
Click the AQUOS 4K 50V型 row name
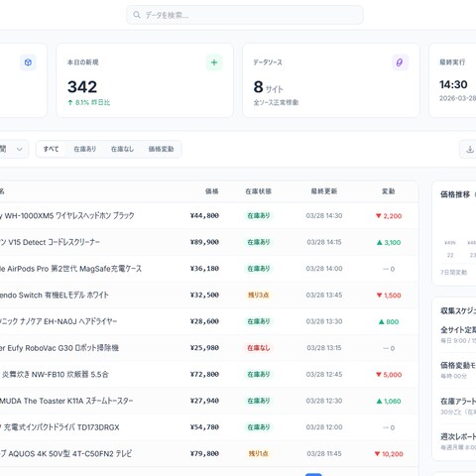(65, 454)
